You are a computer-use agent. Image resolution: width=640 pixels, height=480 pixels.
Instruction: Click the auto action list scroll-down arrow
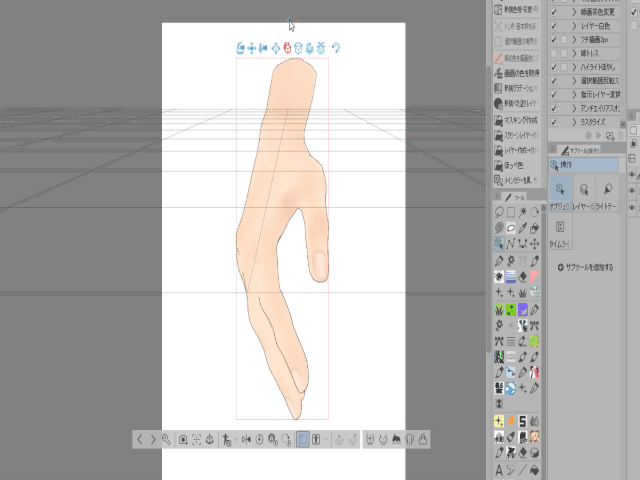[622, 124]
